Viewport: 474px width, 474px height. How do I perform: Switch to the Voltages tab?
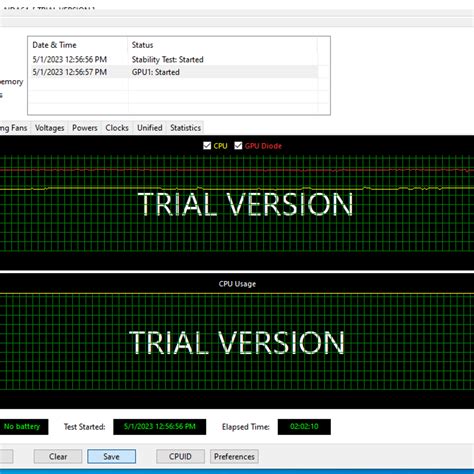(49, 128)
